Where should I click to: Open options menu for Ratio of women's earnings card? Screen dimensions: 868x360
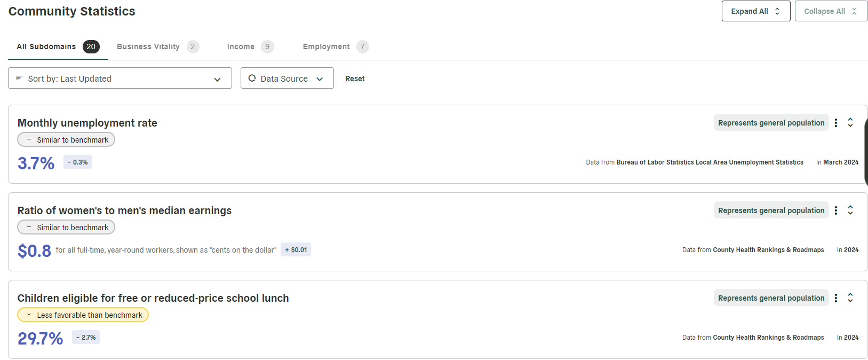coord(835,210)
